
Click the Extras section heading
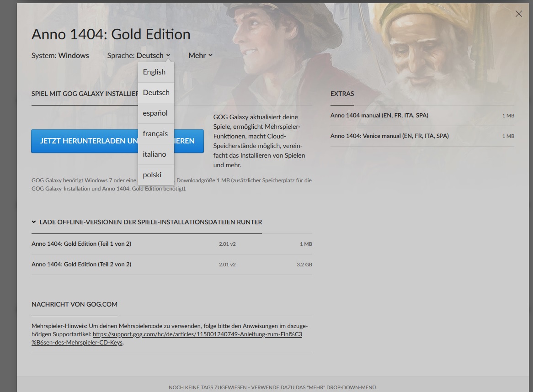(342, 94)
